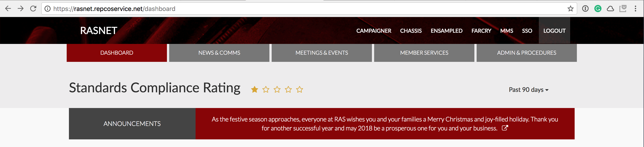Screen dimensions: 644x147
Task: Click the Logout button
Action: tap(554, 31)
